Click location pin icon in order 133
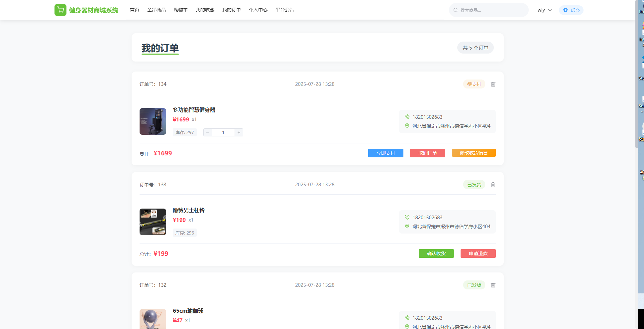The width and height of the screenshot is (644, 329). coord(407,226)
